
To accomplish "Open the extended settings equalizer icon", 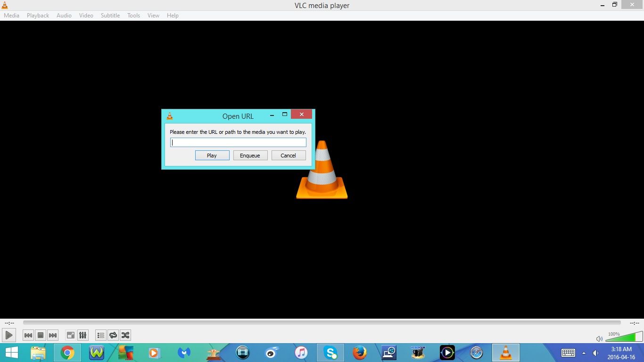I will (83, 335).
